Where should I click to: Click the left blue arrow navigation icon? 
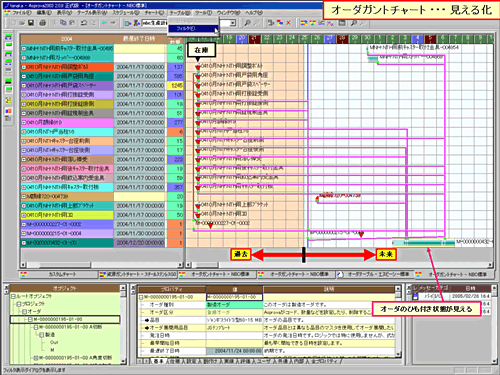pyautogui.click(x=104, y=23)
